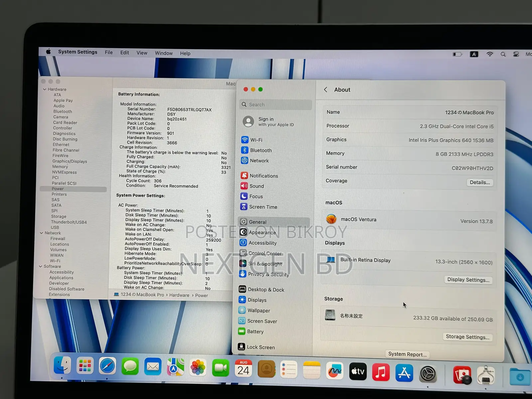The width and height of the screenshot is (532, 399).
Task: Open the Wi-Fi settings icon
Action: point(245,140)
